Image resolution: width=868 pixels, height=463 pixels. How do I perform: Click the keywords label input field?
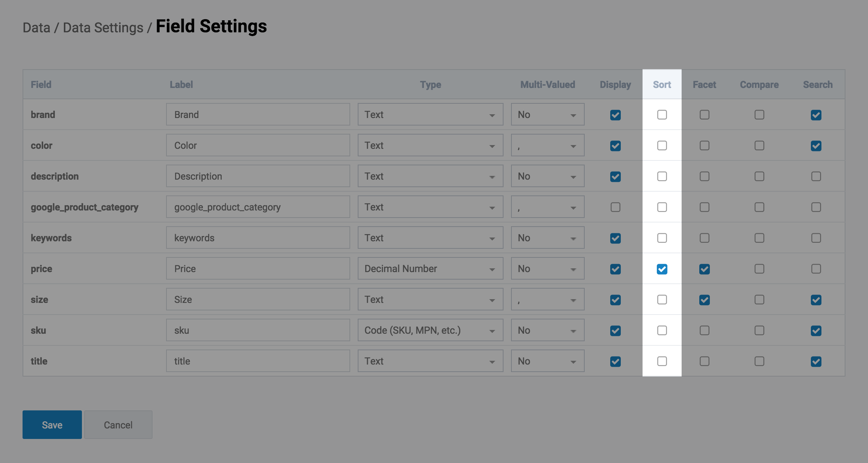258,238
